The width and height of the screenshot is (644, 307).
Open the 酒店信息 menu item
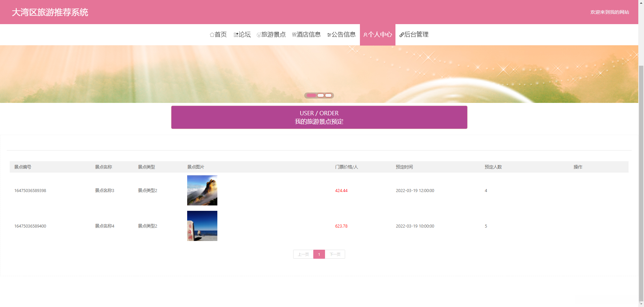click(306, 35)
